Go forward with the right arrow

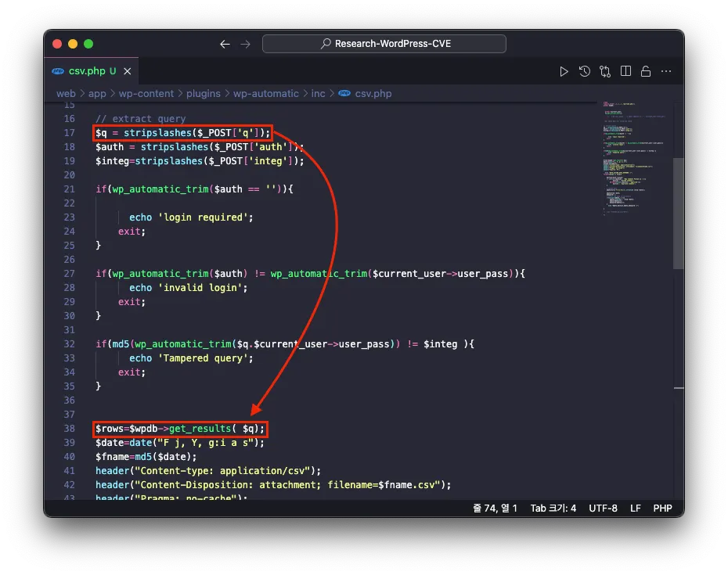pos(245,44)
